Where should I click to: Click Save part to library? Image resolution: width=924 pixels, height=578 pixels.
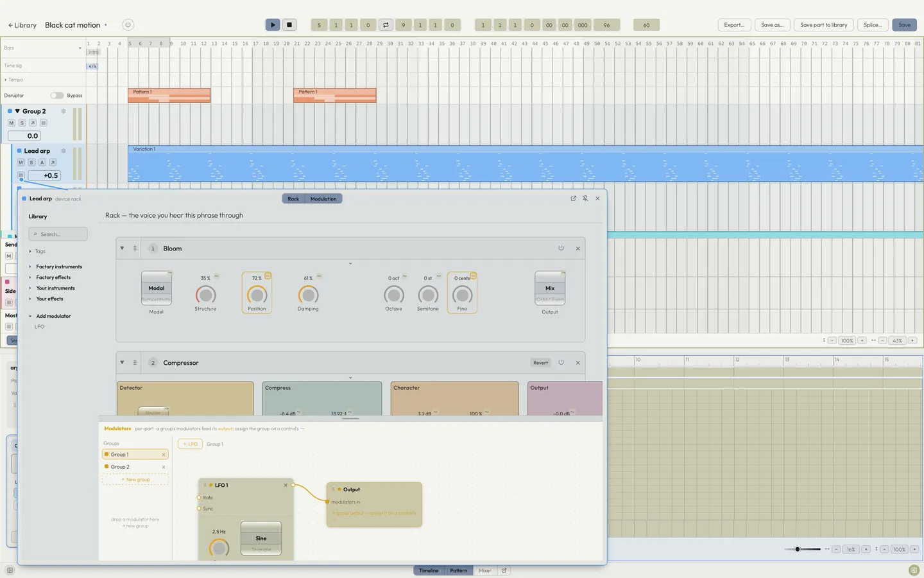tap(823, 25)
